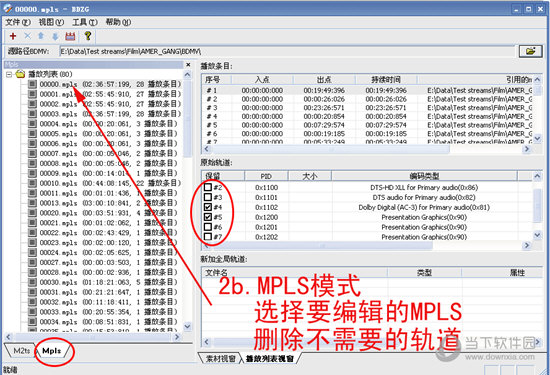
Task: Click the yellow question mark help icon
Action: coord(88,35)
